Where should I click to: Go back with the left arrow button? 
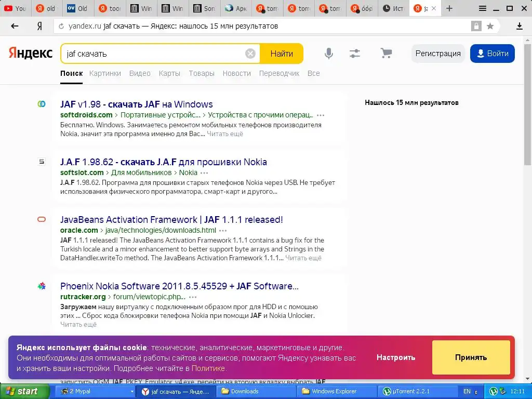15,26
